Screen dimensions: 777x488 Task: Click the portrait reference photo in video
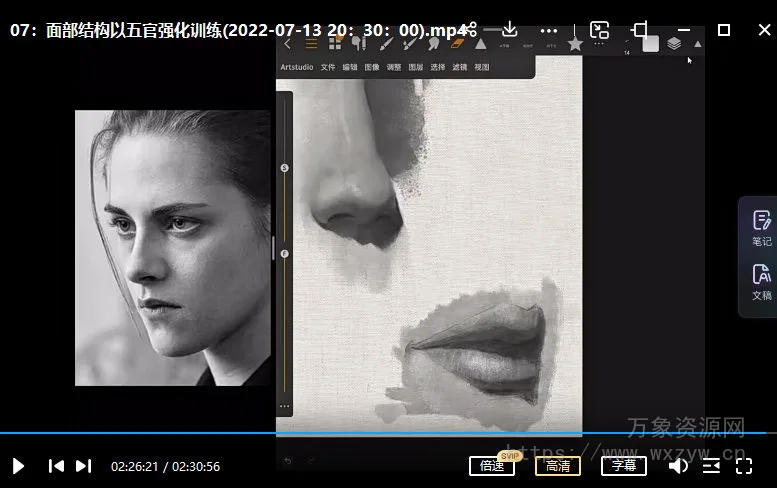tap(172, 247)
